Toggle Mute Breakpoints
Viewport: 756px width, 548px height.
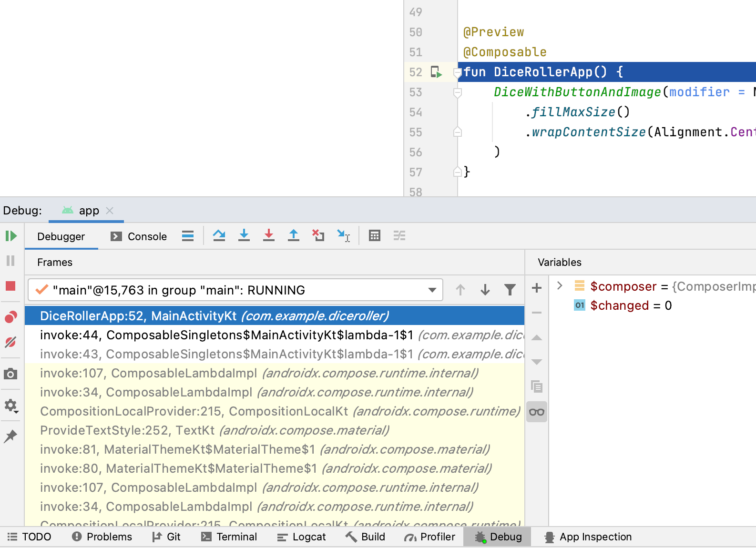point(10,342)
